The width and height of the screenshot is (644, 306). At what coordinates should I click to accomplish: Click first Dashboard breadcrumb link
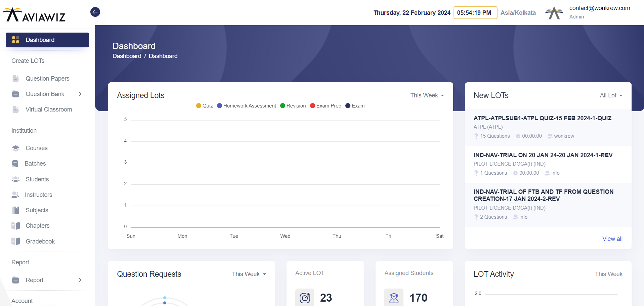click(127, 56)
